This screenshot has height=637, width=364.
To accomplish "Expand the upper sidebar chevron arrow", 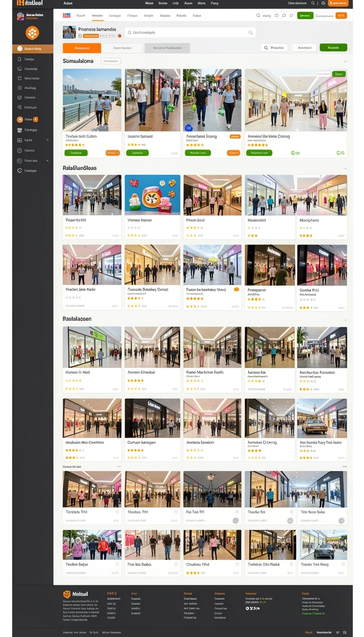I will point(47,140).
